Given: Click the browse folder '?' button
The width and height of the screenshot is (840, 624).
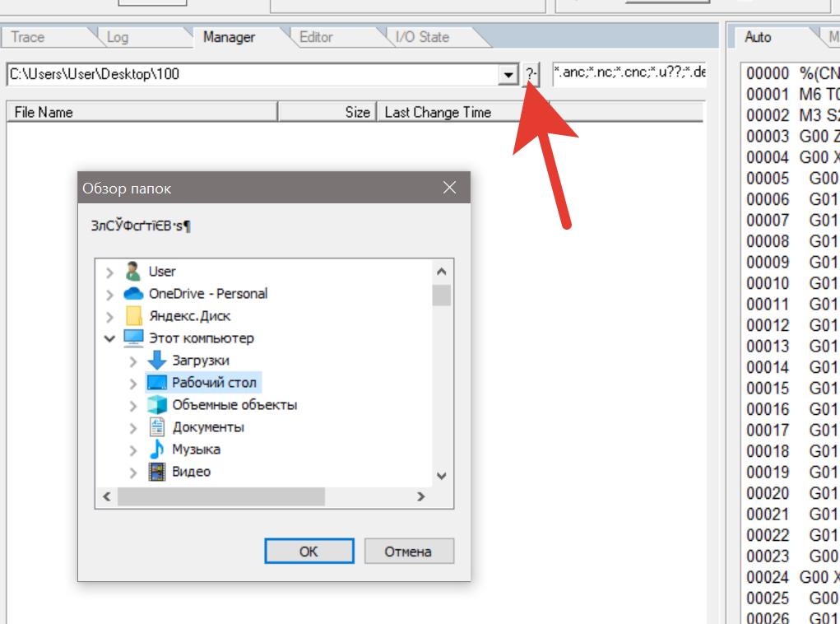Looking at the screenshot, I should click(x=531, y=75).
